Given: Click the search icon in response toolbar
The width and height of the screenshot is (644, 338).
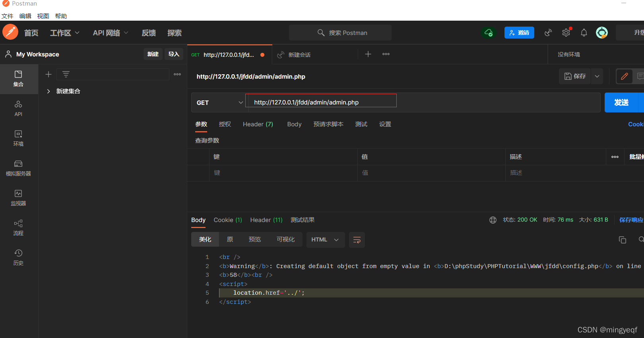Looking at the screenshot, I should (x=641, y=239).
